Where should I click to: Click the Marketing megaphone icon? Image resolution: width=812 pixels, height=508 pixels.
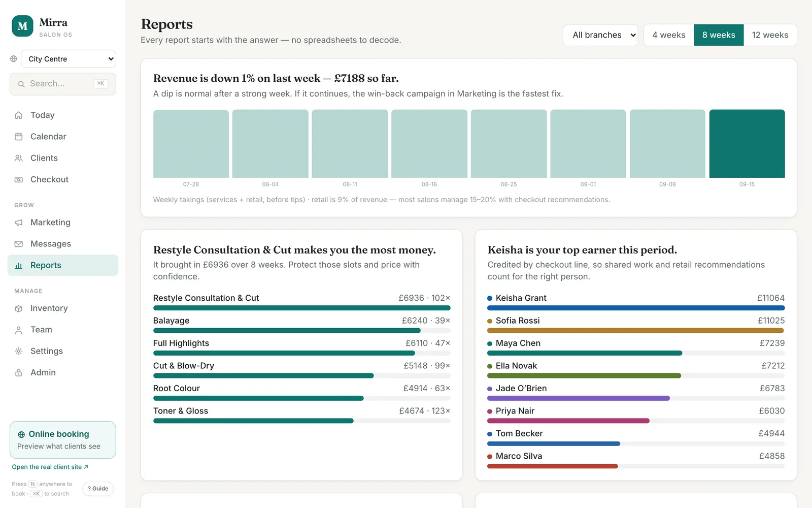coord(19,223)
